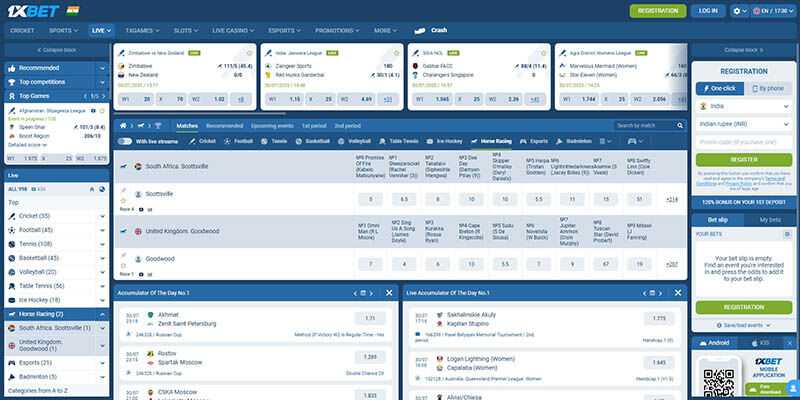Click the green REGISTER button
The height and width of the screenshot is (400, 800).
pyautogui.click(x=744, y=160)
